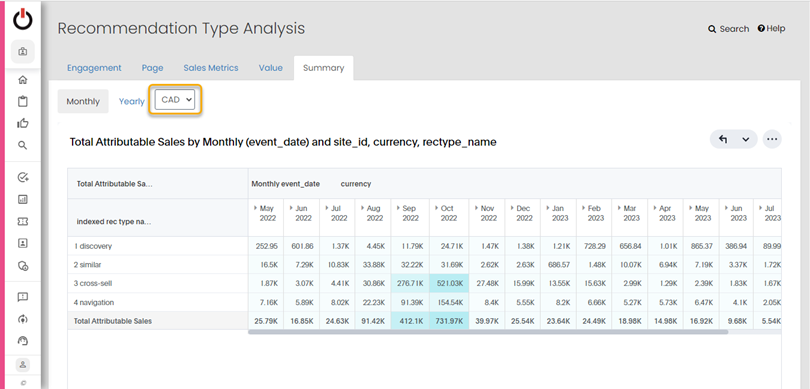The image size is (810, 389).
Task: Open the CAD currency dropdown
Action: point(175,100)
